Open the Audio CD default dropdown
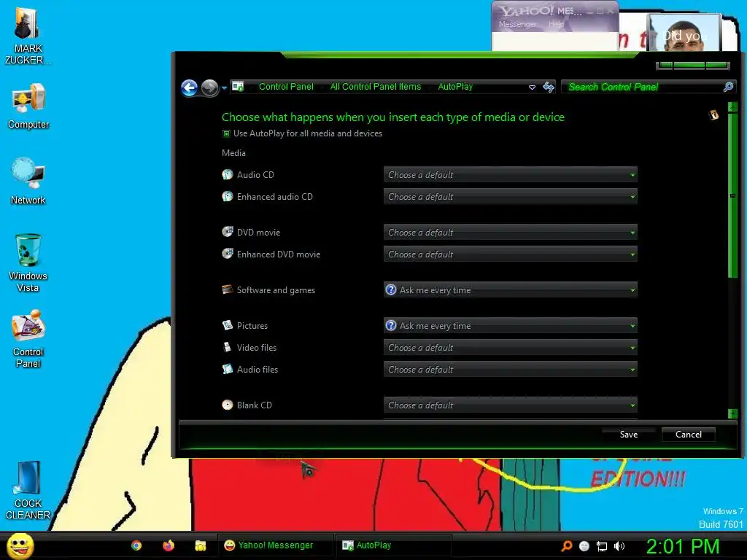747x560 pixels. [510, 175]
